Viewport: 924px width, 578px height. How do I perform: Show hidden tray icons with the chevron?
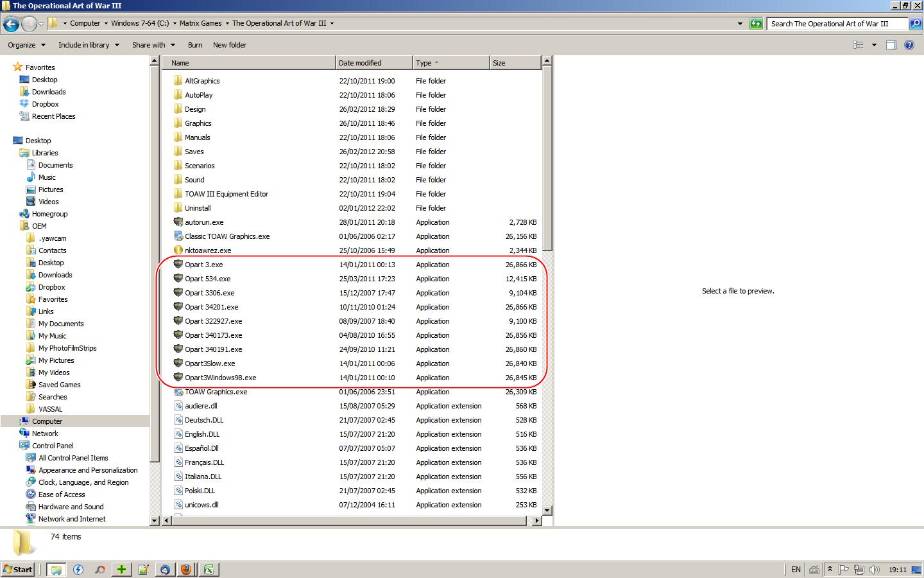pos(830,569)
